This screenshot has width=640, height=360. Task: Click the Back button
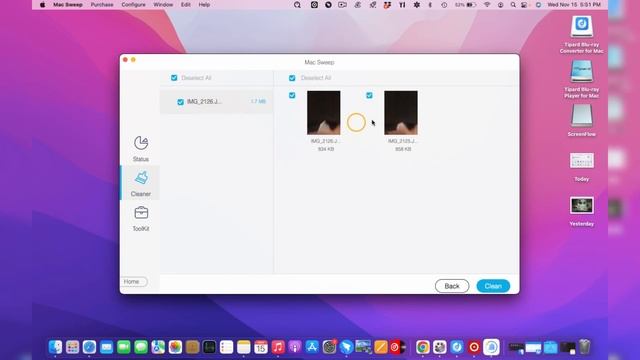click(x=452, y=286)
